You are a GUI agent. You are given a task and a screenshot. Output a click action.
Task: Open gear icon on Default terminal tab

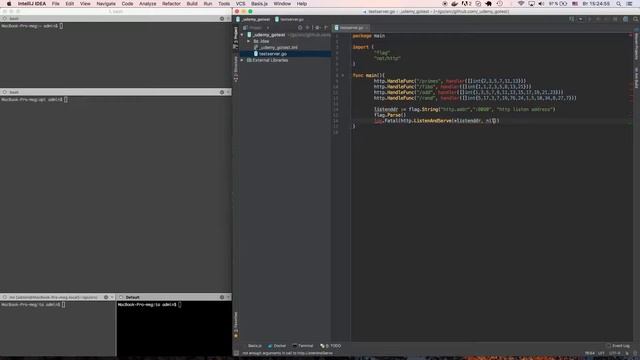coord(222,297)
